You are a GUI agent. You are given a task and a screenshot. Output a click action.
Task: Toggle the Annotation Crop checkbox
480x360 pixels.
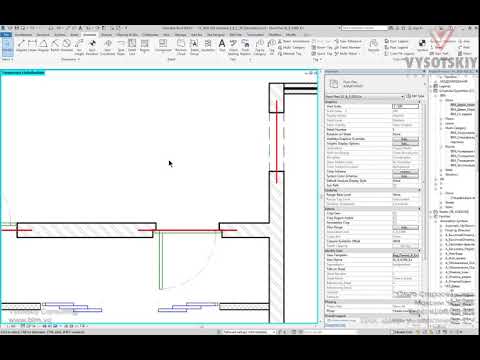point(395,223)
